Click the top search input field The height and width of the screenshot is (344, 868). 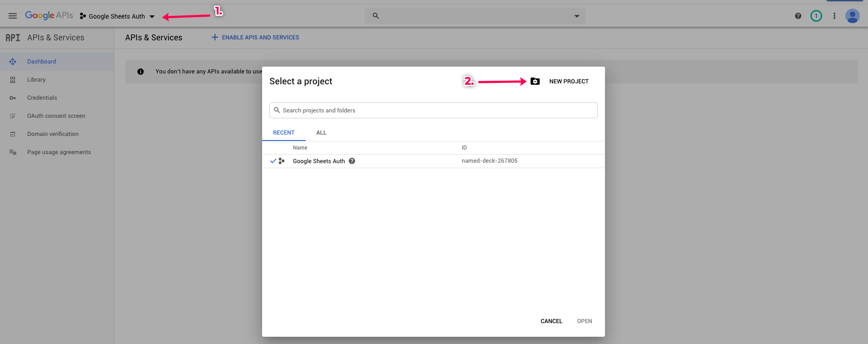(x=475, y=16)
